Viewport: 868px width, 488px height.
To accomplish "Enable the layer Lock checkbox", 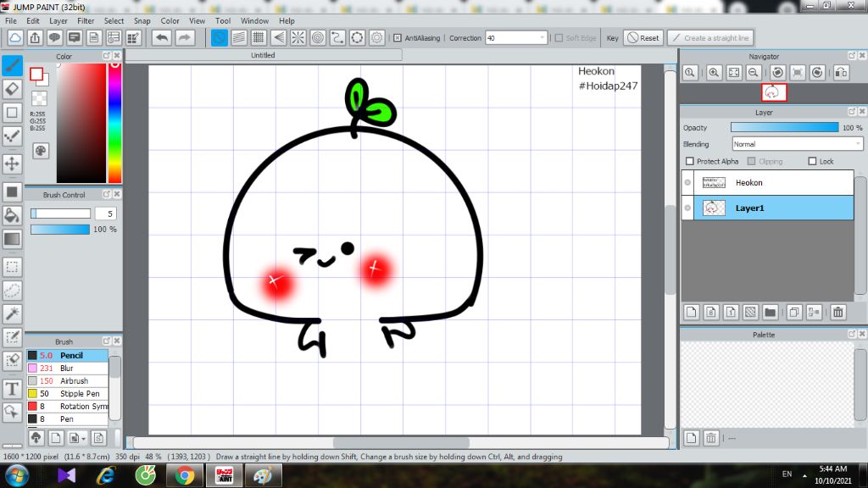I will [812, 161].
